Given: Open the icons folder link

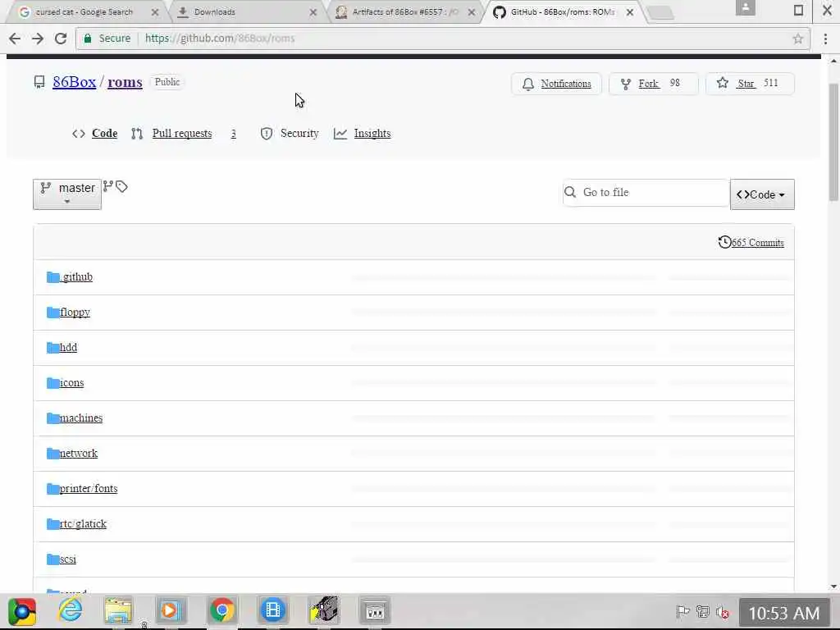Looking at the screenshot, I should click(x=72, y=383).
